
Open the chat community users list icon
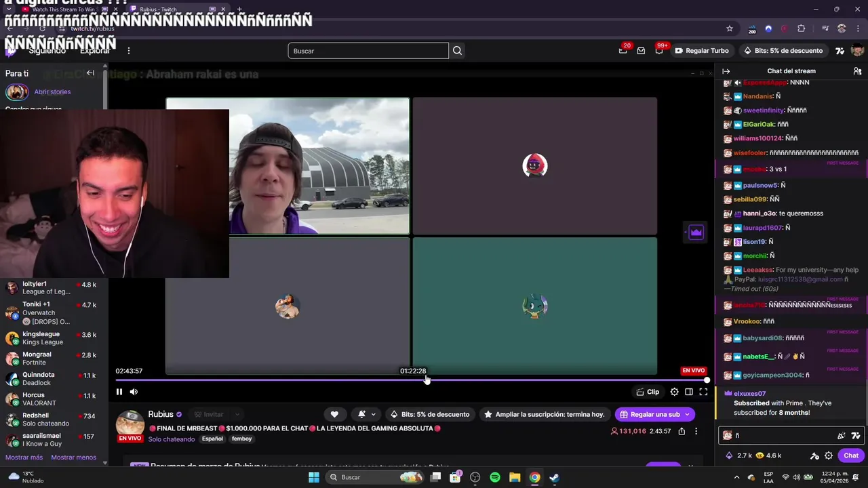857,71
